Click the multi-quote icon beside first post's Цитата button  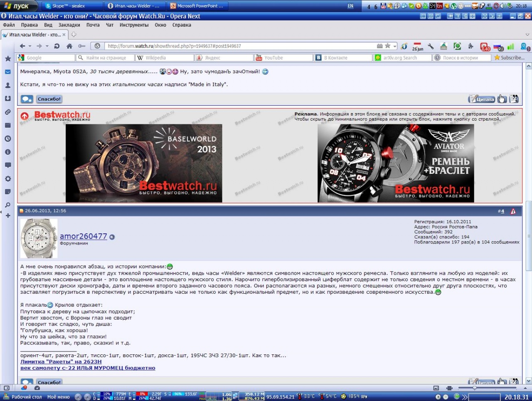[514, 99]
